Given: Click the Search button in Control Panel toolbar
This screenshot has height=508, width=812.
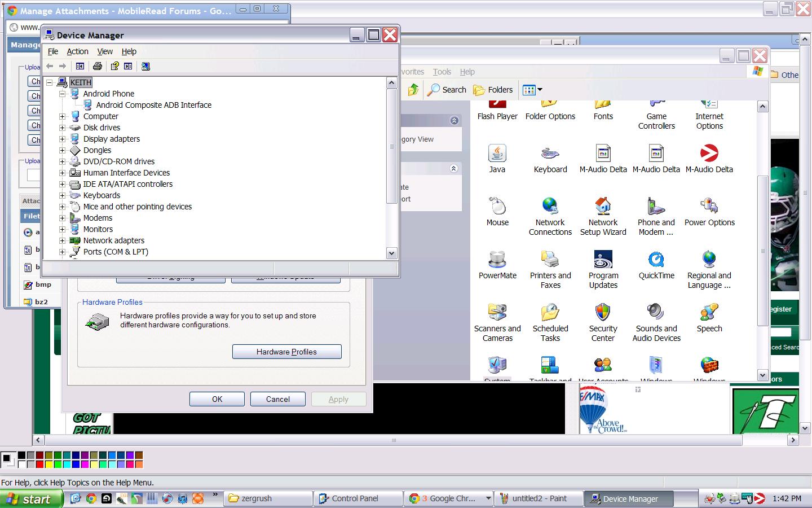Looking at the screenshot, I should (447, 89).
